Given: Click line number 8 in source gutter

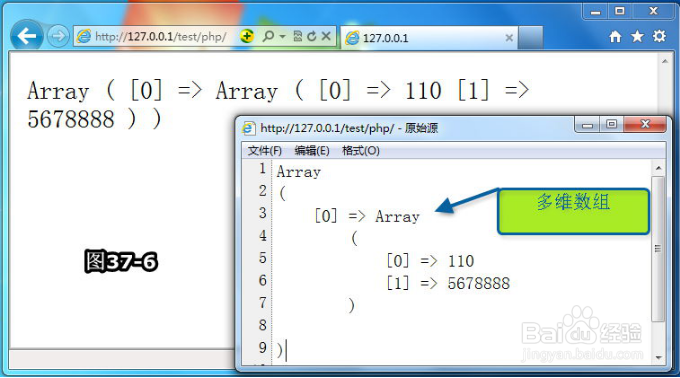Looking at the screenshot, I should click(x=262, y=325).
